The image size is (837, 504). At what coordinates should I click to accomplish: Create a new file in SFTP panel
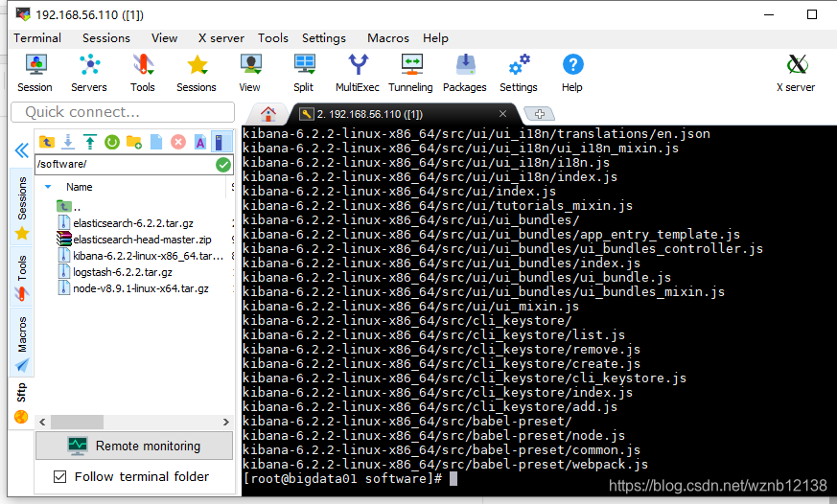point(156,142)
